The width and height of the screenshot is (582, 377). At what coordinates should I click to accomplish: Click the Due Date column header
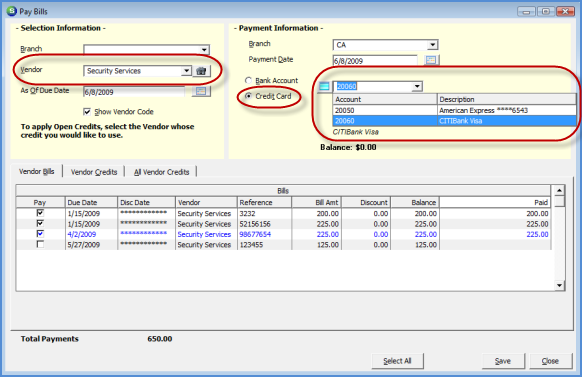pyautogui.click(x=91, y=202)
